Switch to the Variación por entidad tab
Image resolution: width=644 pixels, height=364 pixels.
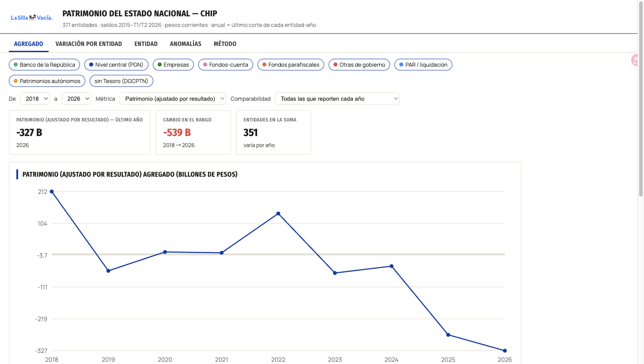coord(89,44)
